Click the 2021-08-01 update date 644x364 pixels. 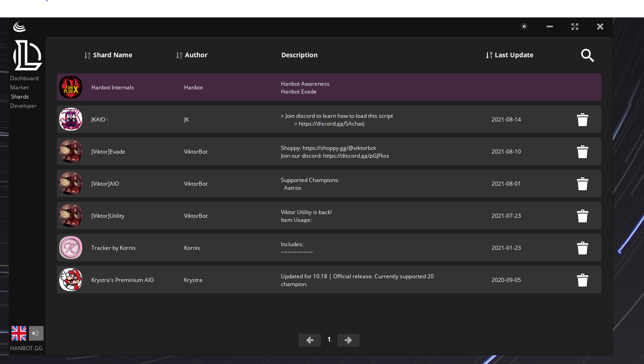(506, 184)
